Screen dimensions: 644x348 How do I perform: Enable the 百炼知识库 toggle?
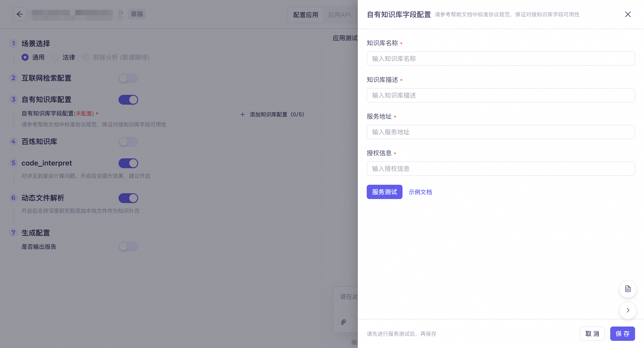pos(128,142)
